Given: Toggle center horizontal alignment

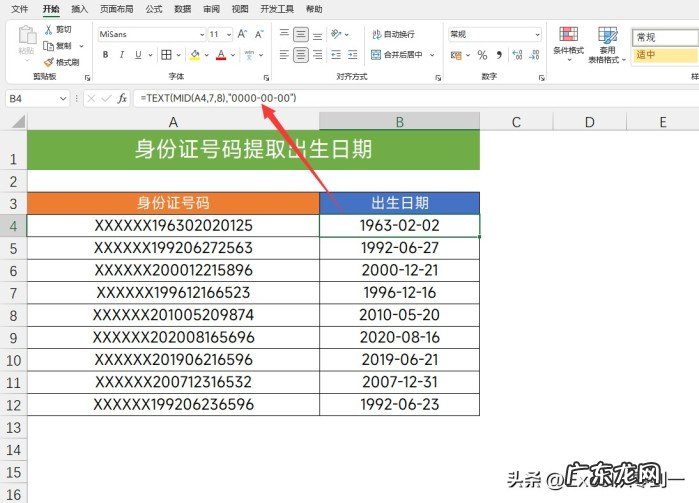Looking at the screenshot, I should [301, 55].
